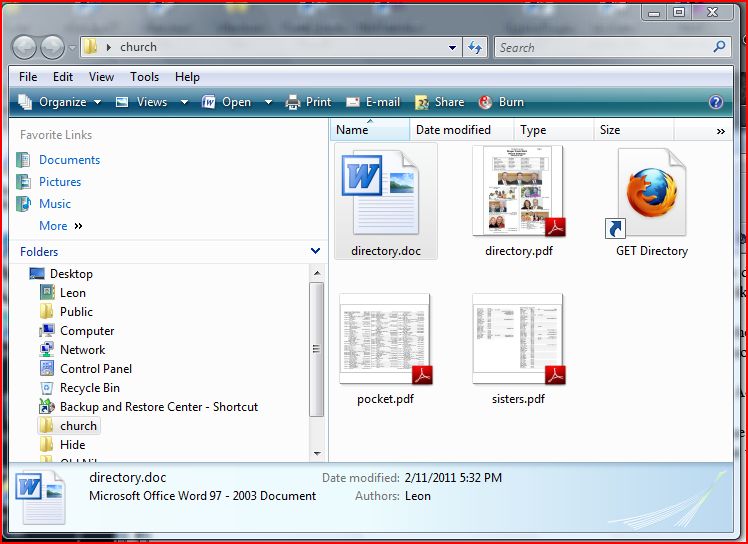Select Network in folder tree

(83, 350)
